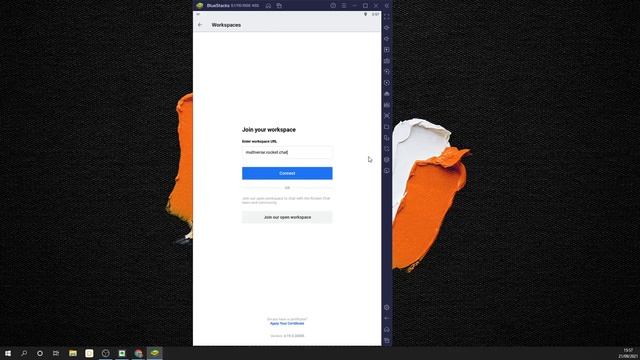Image resolution: width=640 pixels, height=360 pixels.
Task: Open Windows Start menu
Action: pos(8,353)
